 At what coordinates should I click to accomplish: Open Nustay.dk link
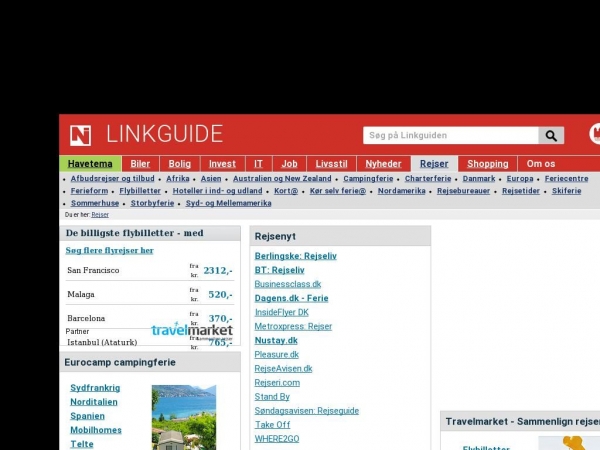pyautogui.click(x=276, y=341)
